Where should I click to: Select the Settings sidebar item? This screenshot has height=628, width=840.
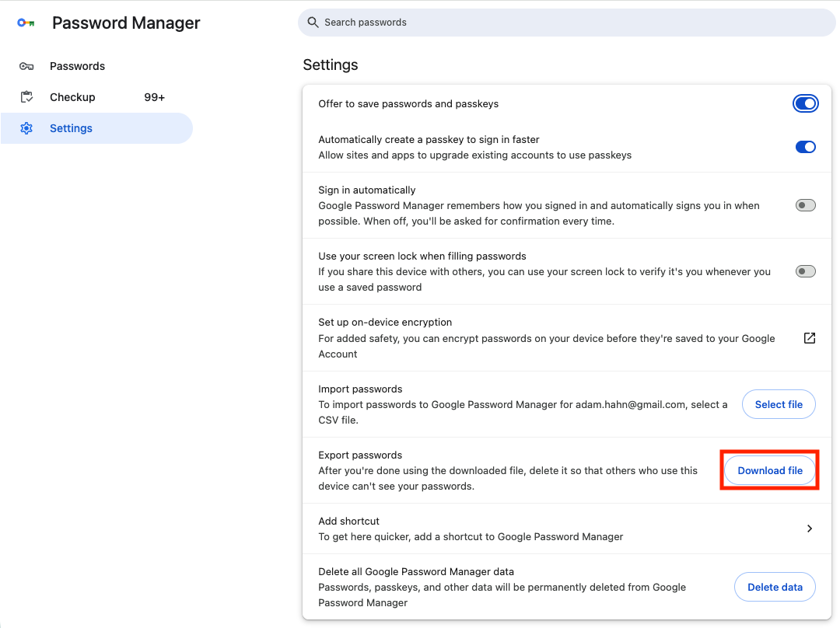pos(96,128)
